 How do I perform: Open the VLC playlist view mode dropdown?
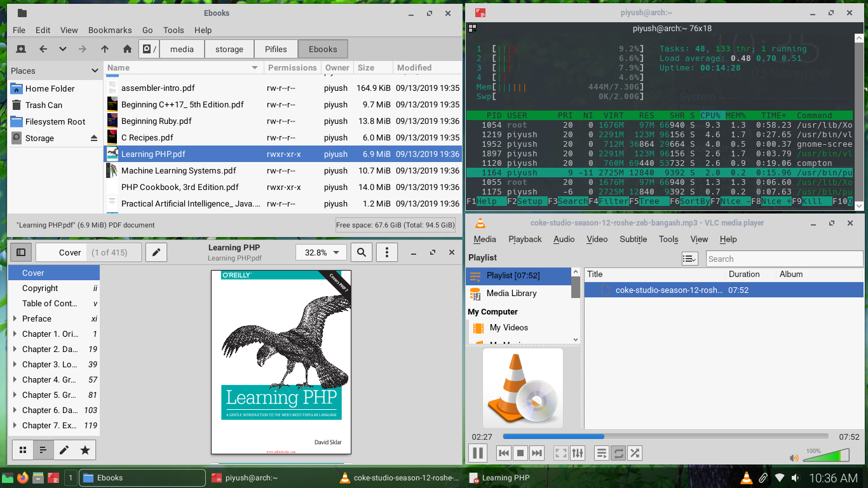click(x=689, y=259)
